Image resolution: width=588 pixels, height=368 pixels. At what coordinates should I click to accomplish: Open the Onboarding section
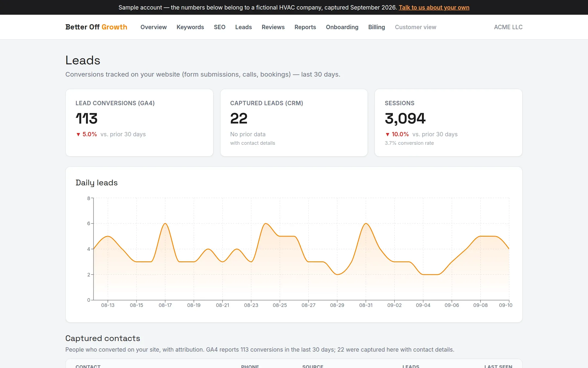342,27
